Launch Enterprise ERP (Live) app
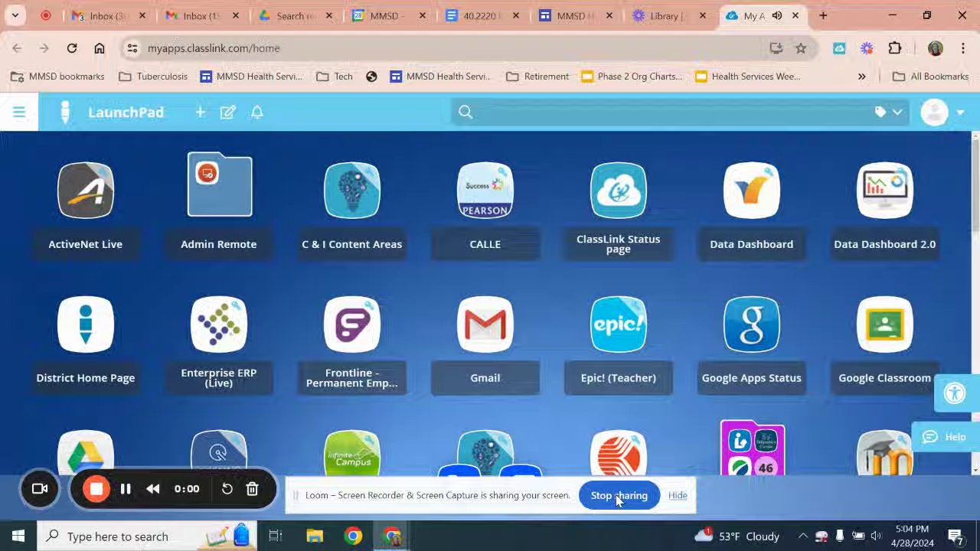The width and height of the screenshot is (980, 551). pyautogui.click(x=218, y=324)
